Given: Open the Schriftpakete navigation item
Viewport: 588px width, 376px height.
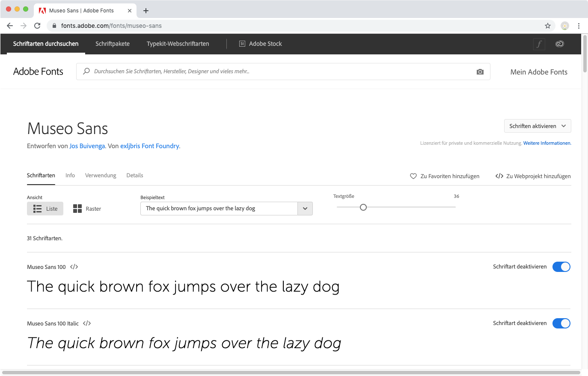Looking at the screenshot, I should pyautogui.click(x=113, y=44).
